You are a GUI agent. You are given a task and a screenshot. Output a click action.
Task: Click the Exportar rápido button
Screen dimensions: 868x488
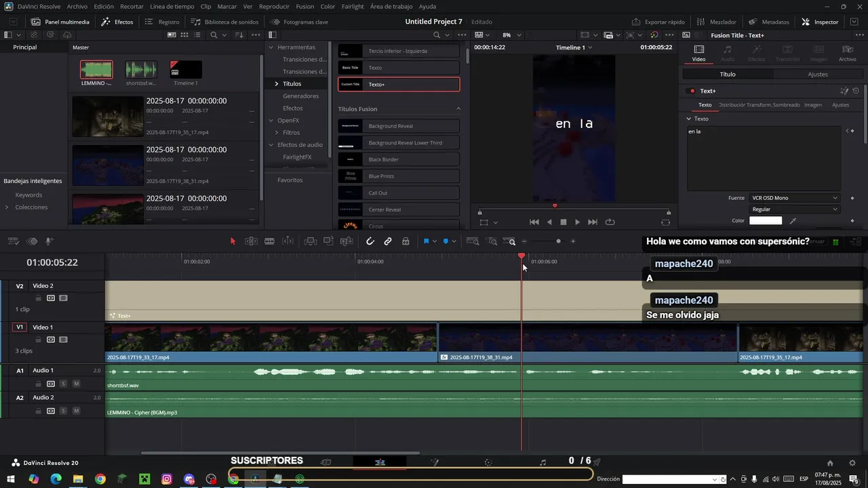[x=658, y=22]
